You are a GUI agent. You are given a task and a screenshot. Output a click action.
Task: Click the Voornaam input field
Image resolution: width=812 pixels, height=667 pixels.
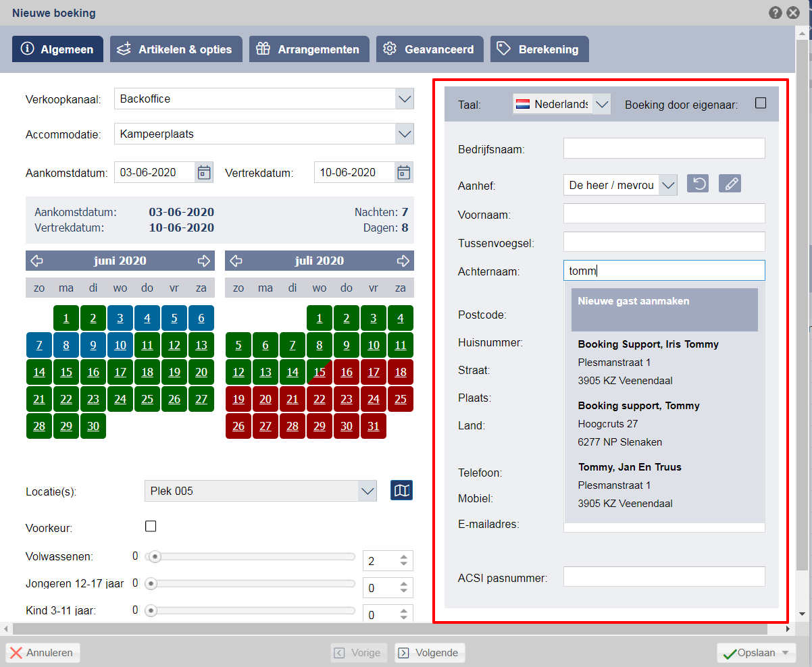(x=664, y=213)
